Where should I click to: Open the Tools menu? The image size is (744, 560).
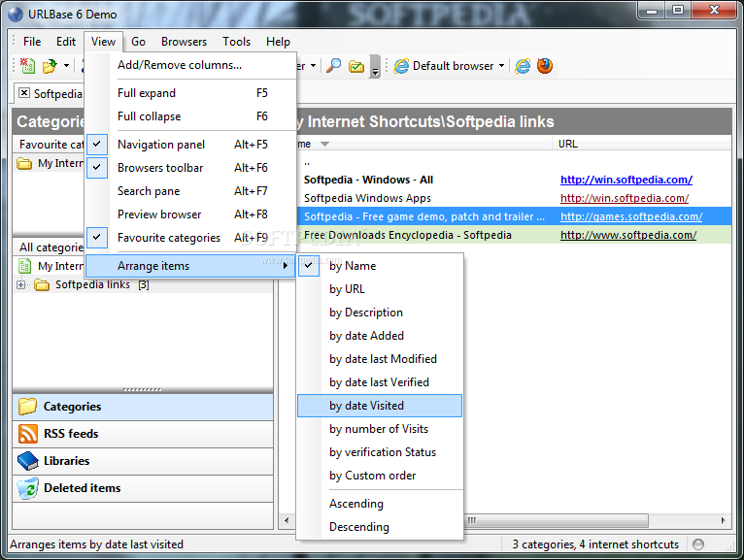[237, 42]
